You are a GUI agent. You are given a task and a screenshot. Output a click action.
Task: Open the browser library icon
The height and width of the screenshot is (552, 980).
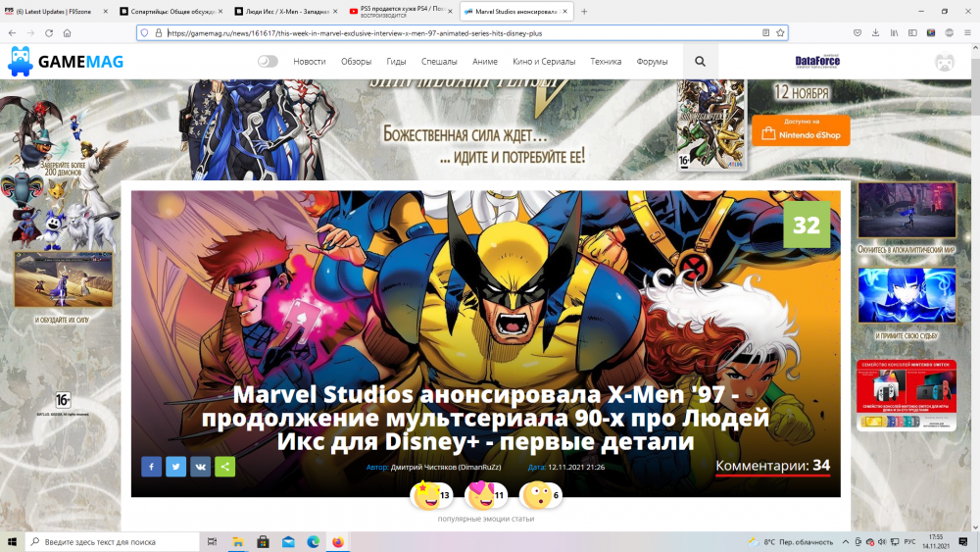point(895,33)
